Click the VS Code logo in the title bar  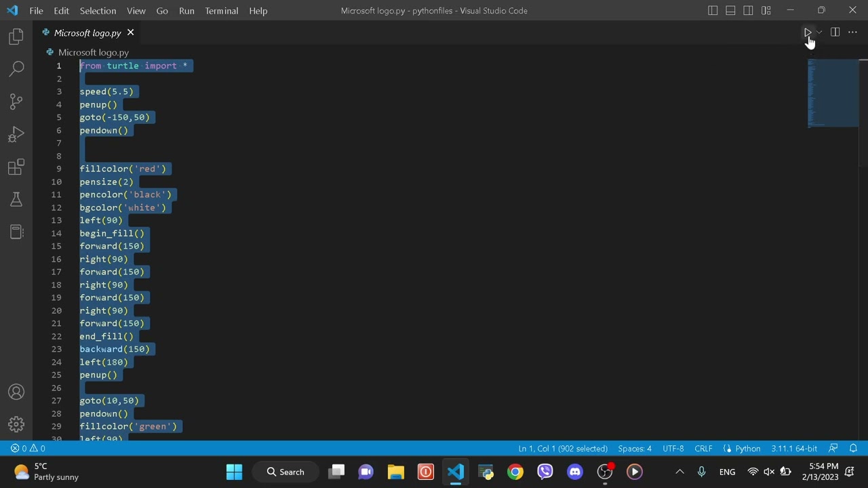point(12,10)
